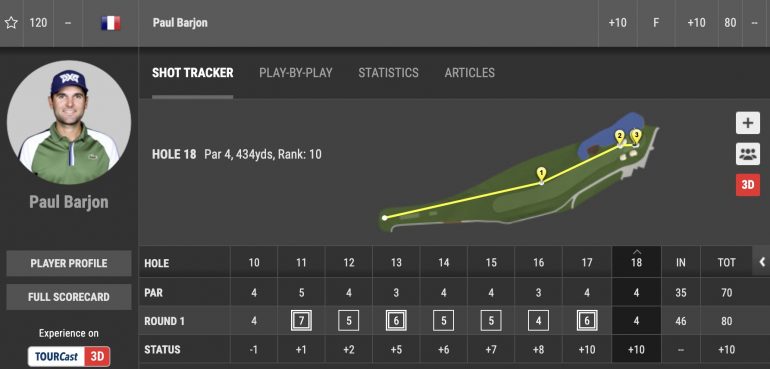This screenshot has width=770, height=369.
Task: Select shot marker 2 near the green
Action: point(620,137)
